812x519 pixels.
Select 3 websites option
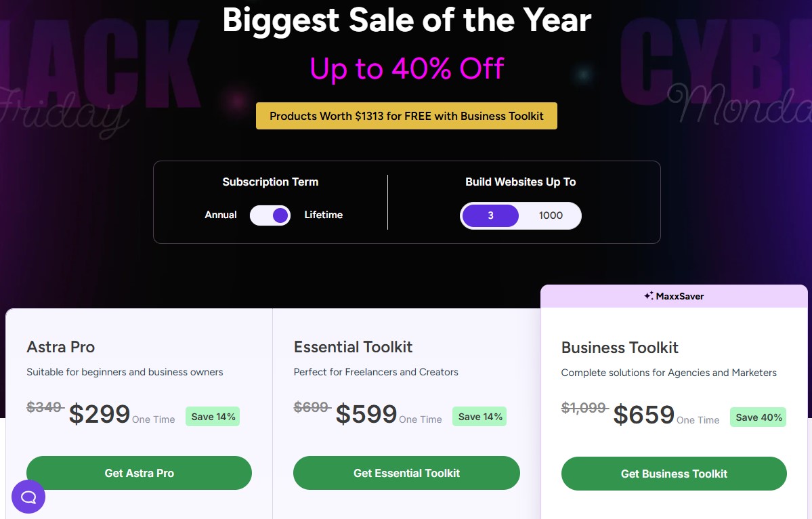(x=490, y=215)
